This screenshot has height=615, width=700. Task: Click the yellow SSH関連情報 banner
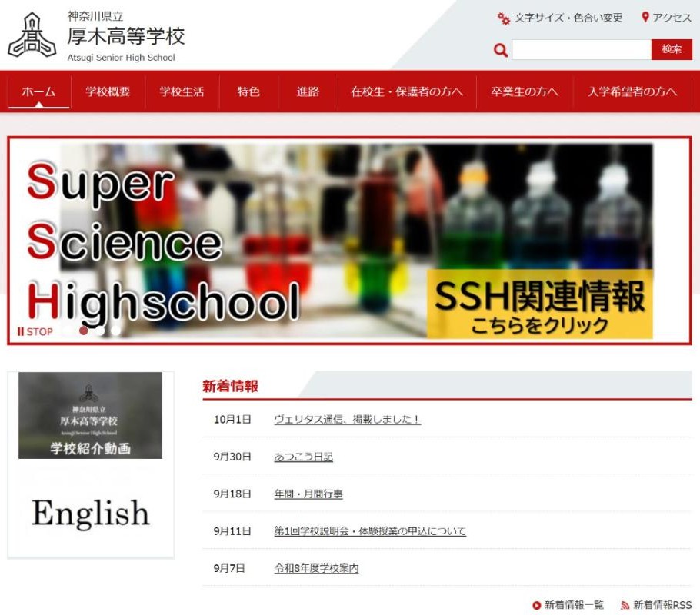pos(540,304)
